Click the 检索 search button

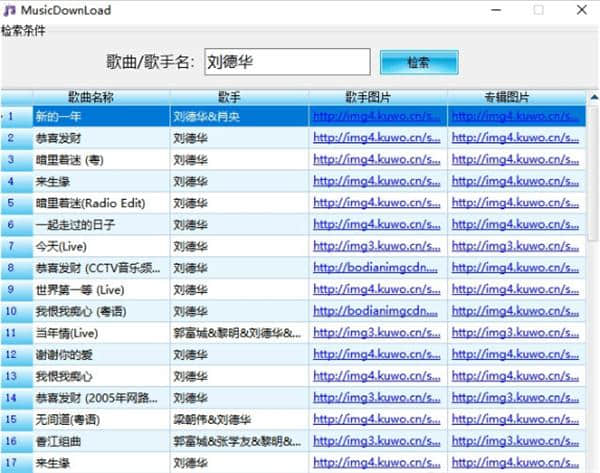(418, 62)
